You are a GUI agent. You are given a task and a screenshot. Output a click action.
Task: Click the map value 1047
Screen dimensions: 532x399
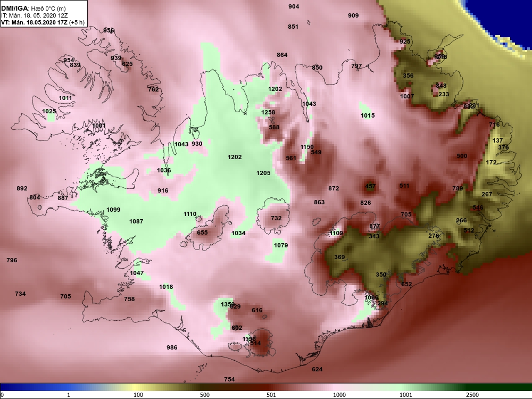point(137,273)
